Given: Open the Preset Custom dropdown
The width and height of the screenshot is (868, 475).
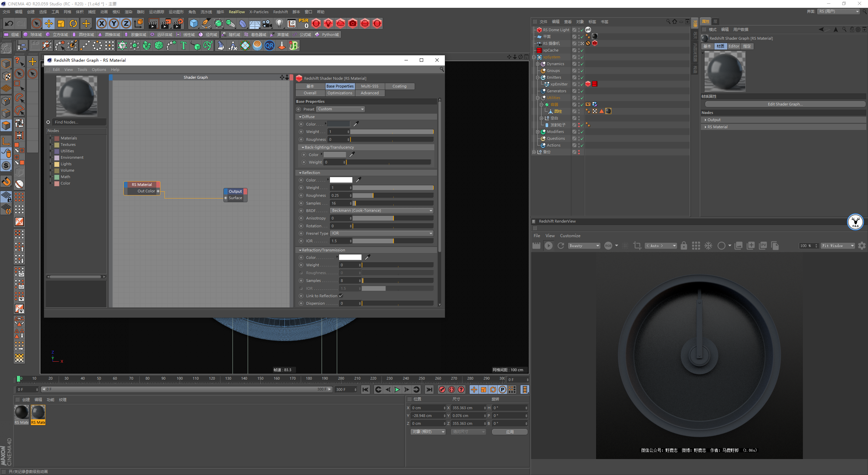Looking at the screenshot, I should pos(340,109).
